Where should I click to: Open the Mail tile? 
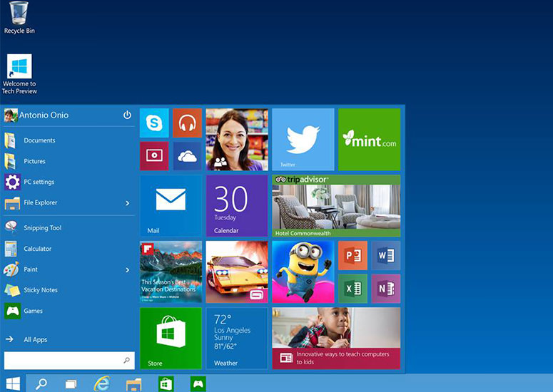pyautogui.click(x=171, y=206)
